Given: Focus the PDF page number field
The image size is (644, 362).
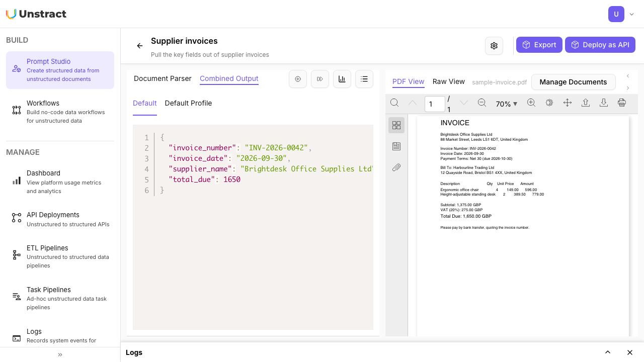Looking at the screenshot, I should (435, 104).
